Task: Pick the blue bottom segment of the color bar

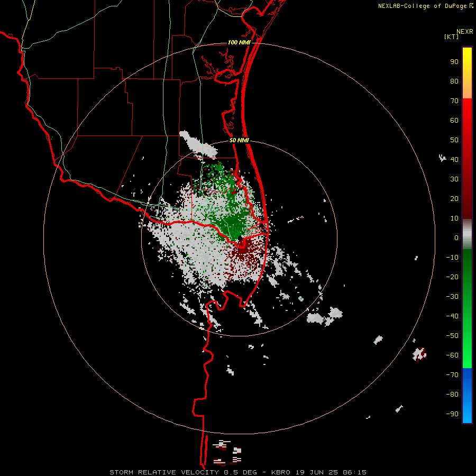Action: (467, 395)
